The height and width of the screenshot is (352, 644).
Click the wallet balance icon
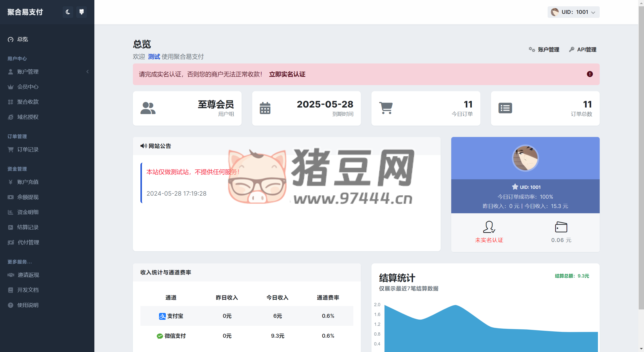pos(561,227)
